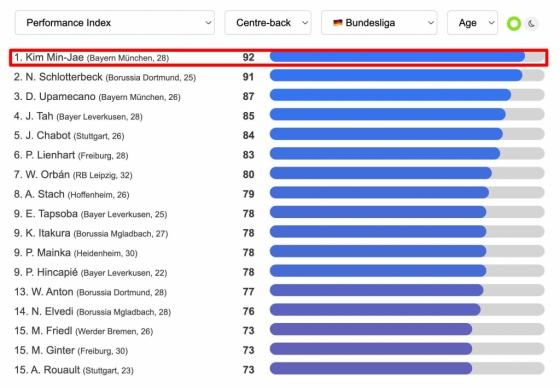The width and height of the screenshot is (560, 388).
Task: Open D. Upamecano entry
Action: [97, 96]
